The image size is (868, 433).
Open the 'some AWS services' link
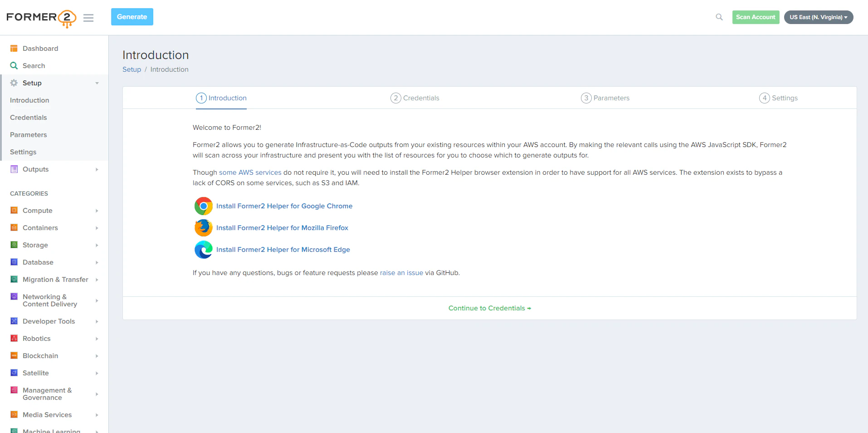point(250,172)
